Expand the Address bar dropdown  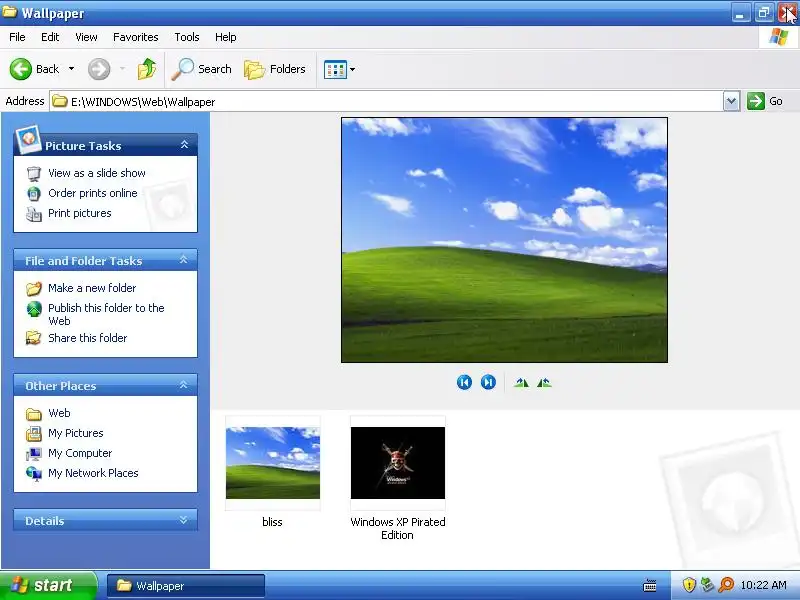(731, 101)
